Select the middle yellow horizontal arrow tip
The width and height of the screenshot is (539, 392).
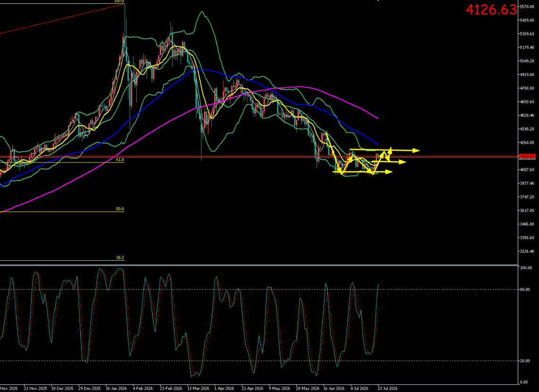coord(402,162)
